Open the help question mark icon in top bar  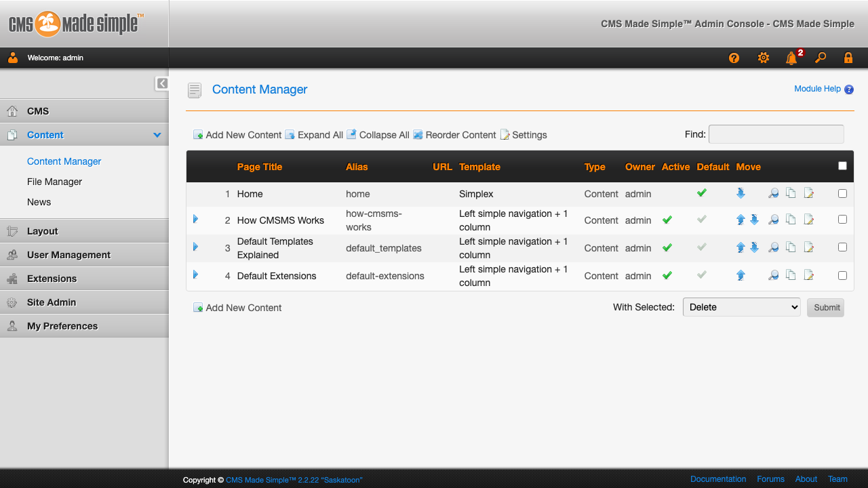(734, 58)
